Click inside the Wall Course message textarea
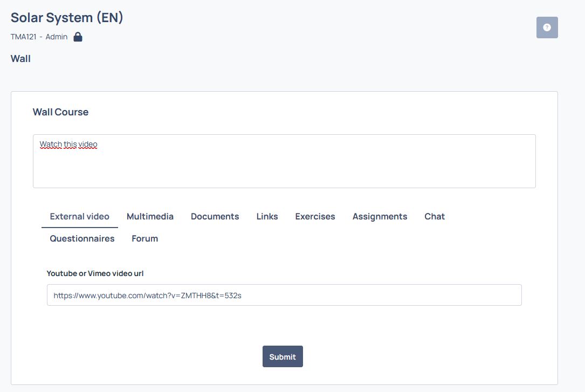The height and width of the screenshot is (392, 585). (x=284, y=161)
